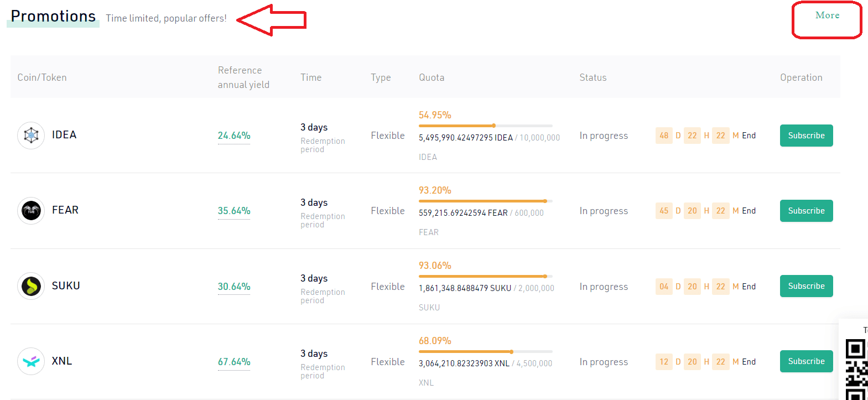This screenshot has width=868, height=400.
Task: Click the 48 days countdown box for IDEA
Action: point(664,136)
